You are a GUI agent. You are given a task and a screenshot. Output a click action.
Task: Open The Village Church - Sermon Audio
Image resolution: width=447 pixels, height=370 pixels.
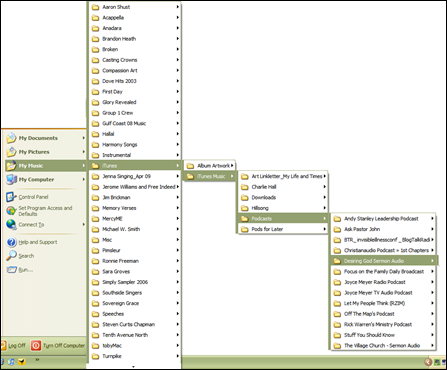pyautogui.click(x=383, y=346)
